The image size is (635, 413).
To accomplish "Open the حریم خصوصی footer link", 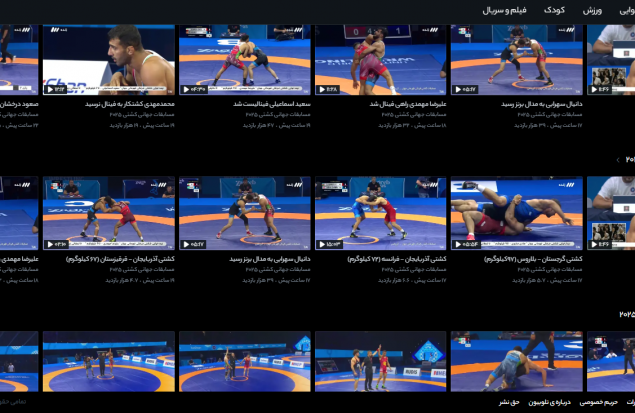I will [598, 402].
